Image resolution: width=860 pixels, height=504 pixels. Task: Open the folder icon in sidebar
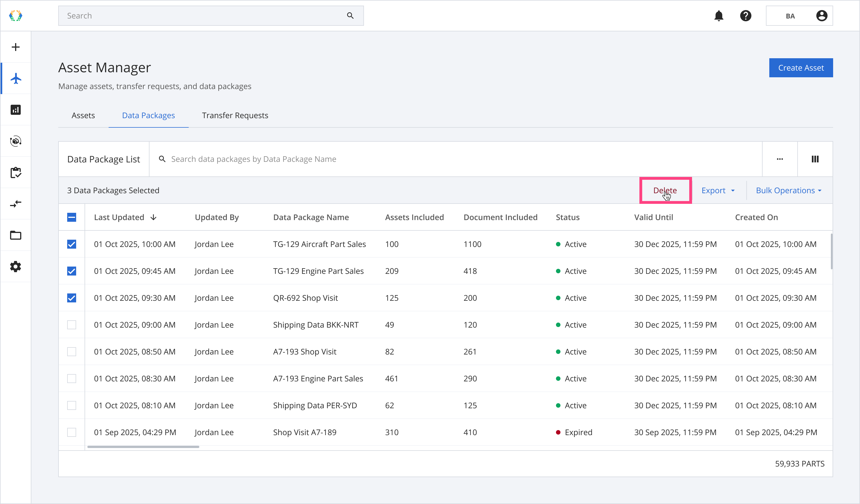click(16, 235)
